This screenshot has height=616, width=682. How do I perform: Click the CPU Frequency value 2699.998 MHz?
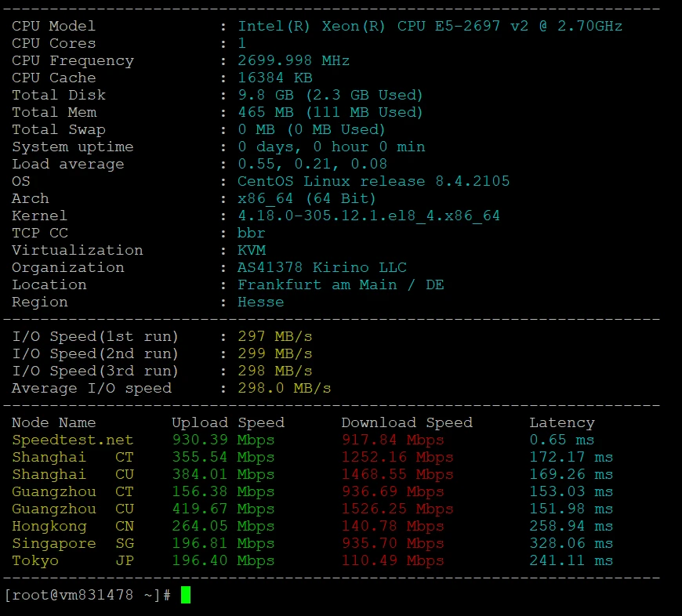pos(294,60)
